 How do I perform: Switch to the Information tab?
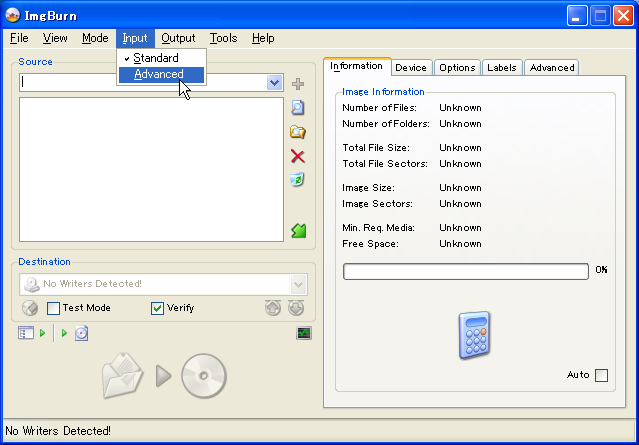coord(357,66)
